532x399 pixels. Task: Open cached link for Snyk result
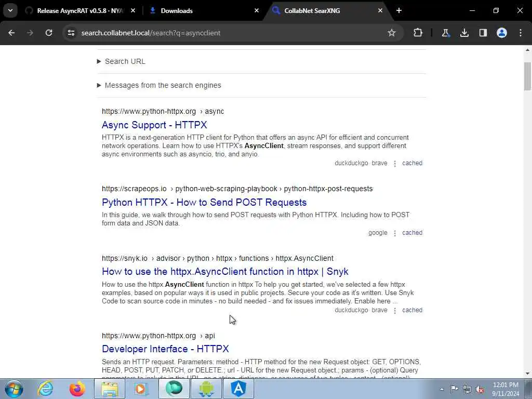click(412, 310)
